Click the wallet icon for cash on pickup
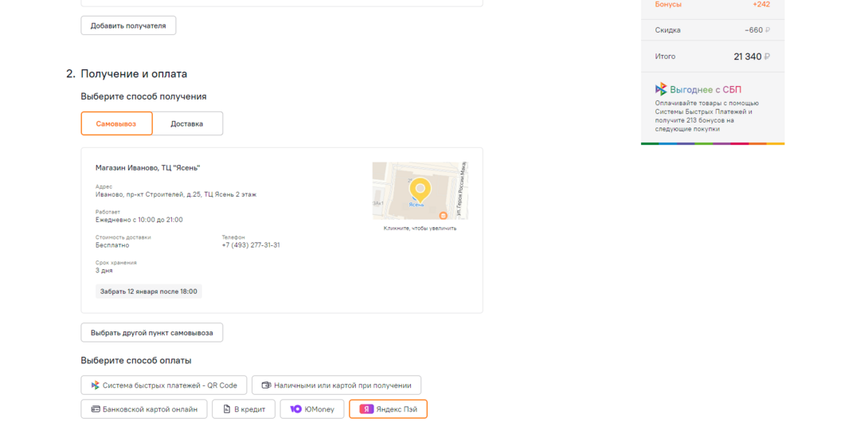Viewport: 868px width, 430px height. pyautogui.click(x=266, y=385)
